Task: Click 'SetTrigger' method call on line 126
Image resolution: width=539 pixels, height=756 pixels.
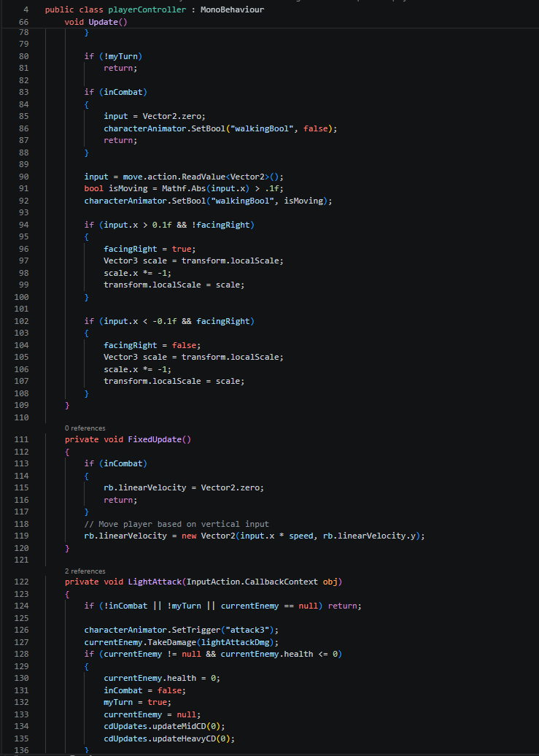Action: tap(195, 630)
